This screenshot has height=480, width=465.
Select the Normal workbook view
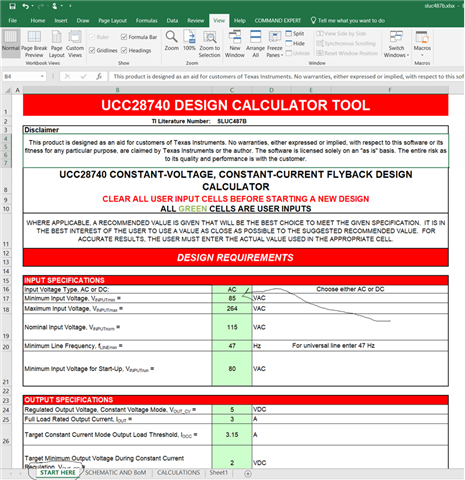11,43
